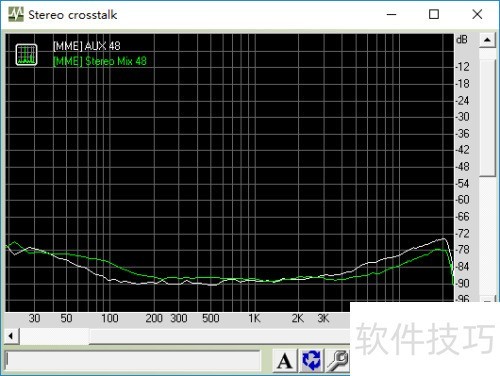The image size is (500, 376).
Task: Click the blue swap arrows icon
Action: [x=311, y=361]
